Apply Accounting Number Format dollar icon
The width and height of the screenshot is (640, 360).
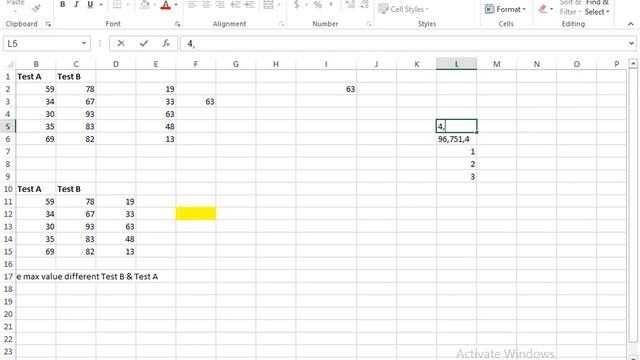tap(297, 4)
